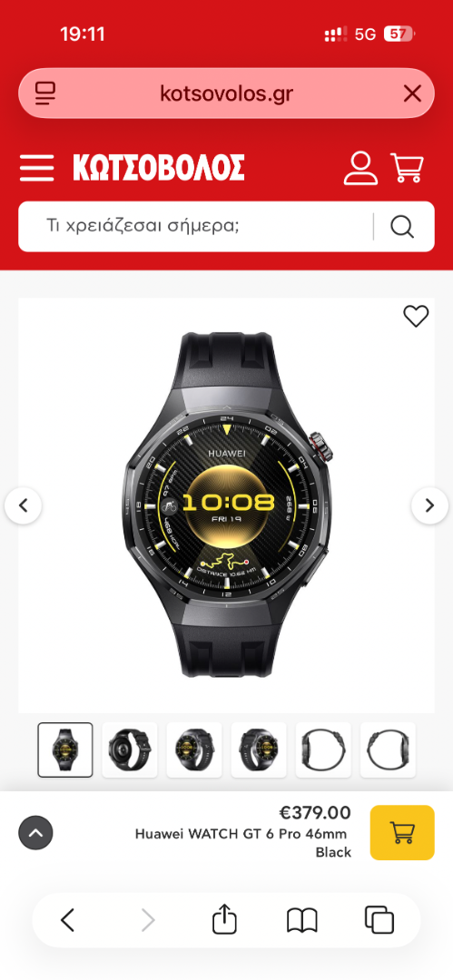Show next product image arrow
Viewport: 453px width, 980px height.
[429, 505]
